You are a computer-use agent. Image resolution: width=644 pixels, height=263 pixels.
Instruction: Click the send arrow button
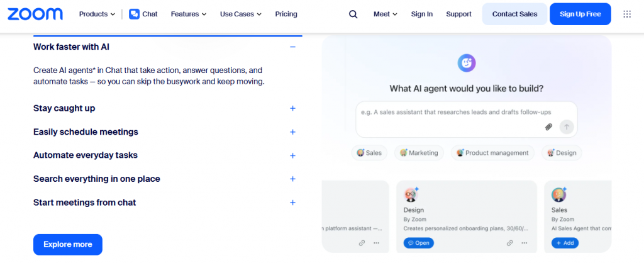click(x=567, y=126)
